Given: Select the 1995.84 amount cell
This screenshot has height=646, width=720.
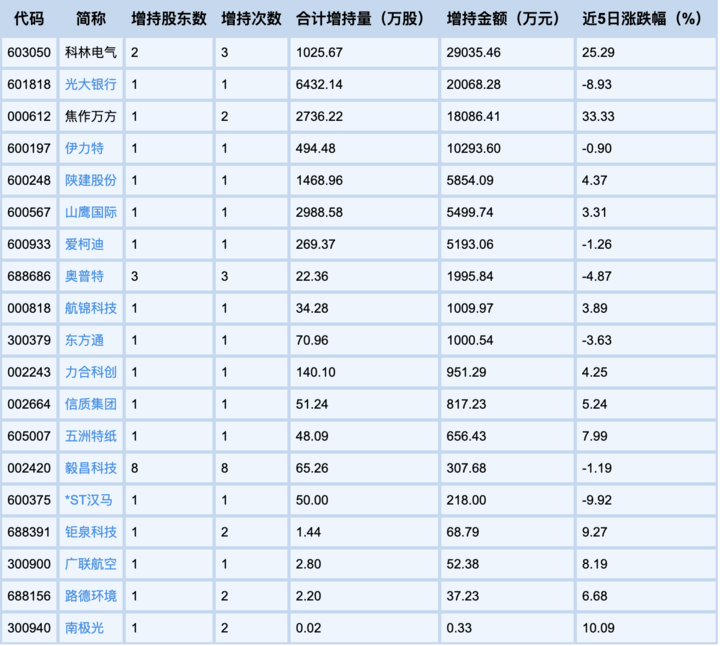Looking at the screenshot, I should tap(507, 276).
